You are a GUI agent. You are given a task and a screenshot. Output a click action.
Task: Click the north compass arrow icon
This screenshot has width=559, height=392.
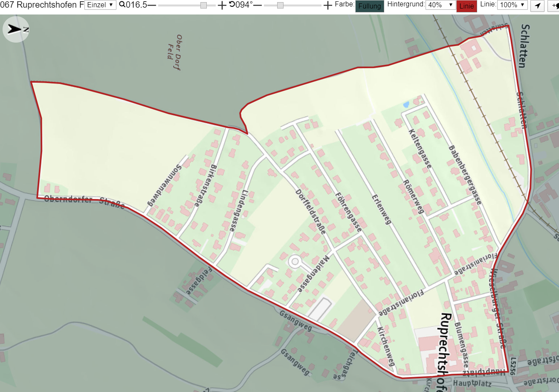pyautogui.click(x=16, y=29)
